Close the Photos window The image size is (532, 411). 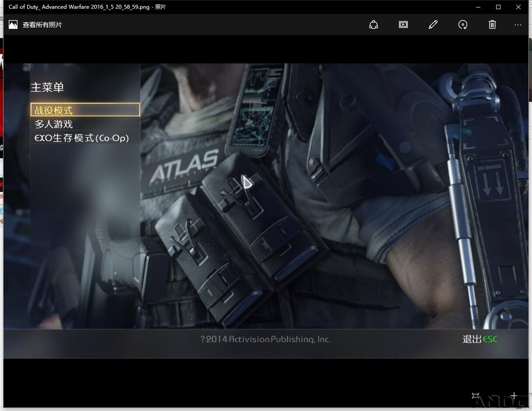[x=518, y=7]
